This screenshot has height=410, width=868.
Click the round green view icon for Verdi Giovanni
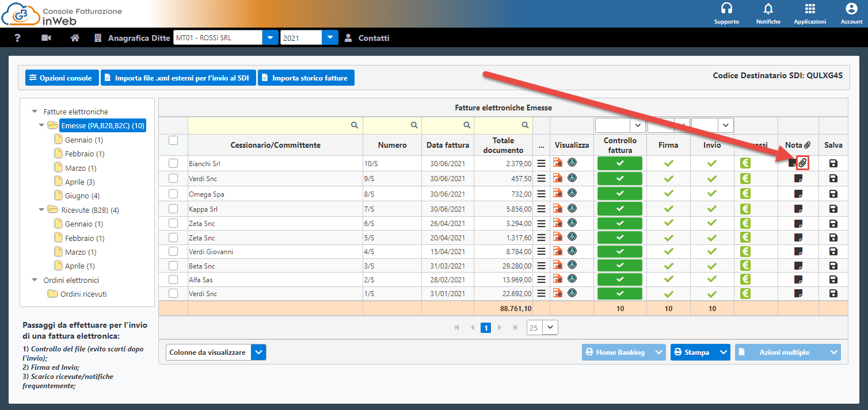tap(572, 251)
